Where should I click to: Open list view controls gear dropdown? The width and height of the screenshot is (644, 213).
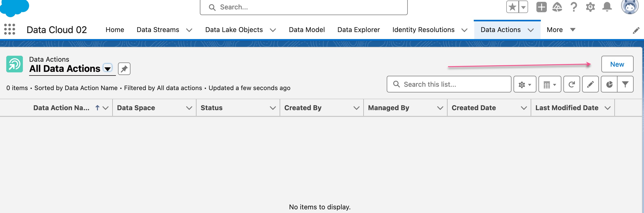(x=525, y=84)
